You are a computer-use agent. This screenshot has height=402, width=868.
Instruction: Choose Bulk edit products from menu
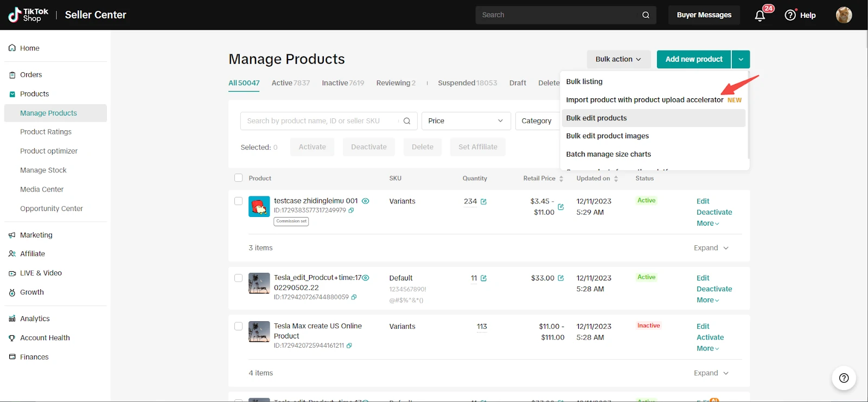pyautogui.click(x=596, y=118)
